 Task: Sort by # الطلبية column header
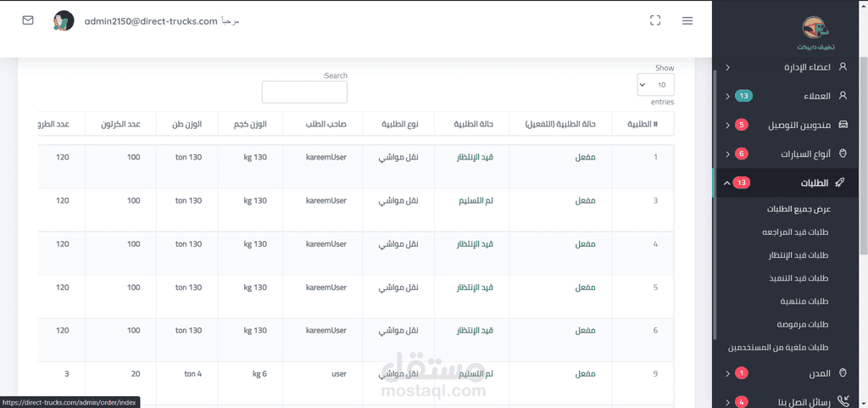tap(643, 125)
